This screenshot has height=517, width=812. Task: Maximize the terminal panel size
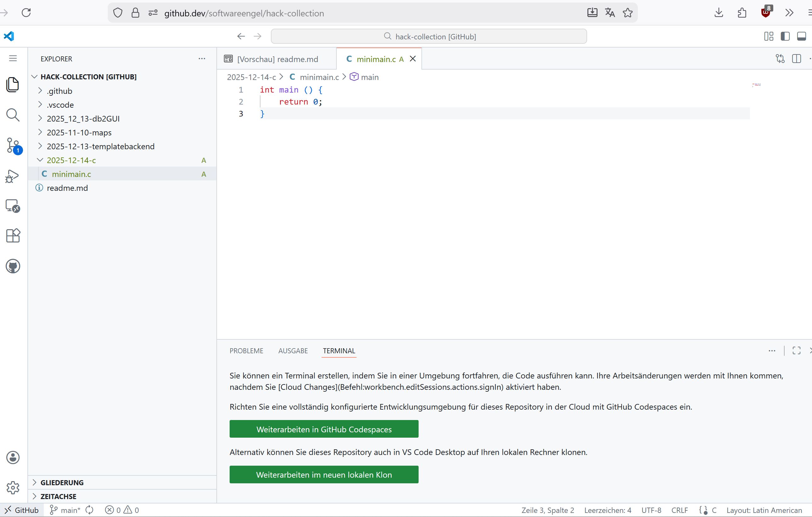(796, 350)
